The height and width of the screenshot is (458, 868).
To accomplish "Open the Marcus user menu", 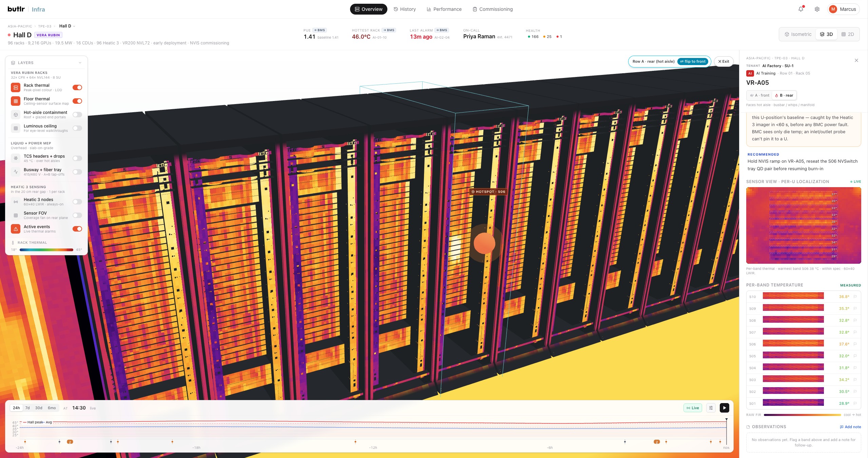I will point(843,9).
